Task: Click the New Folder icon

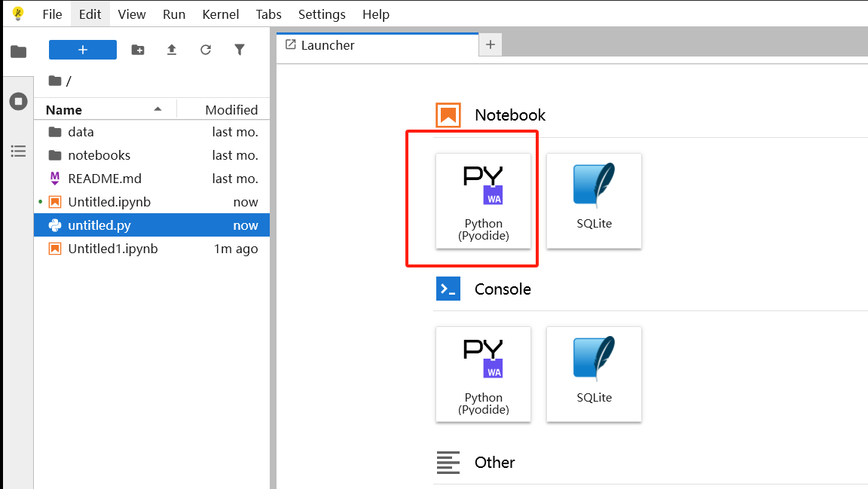Action: coord(138,50)
